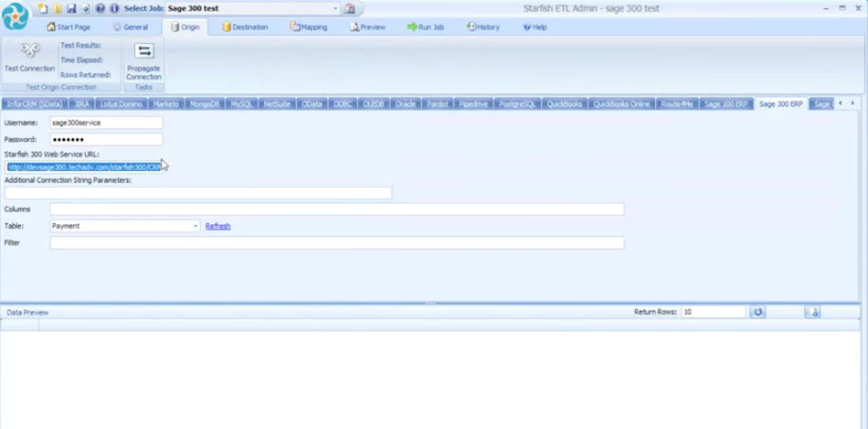Expand the Table dropdown showing Payment
This screenshot has height=429, width=868.
click(x=196, y=226)
